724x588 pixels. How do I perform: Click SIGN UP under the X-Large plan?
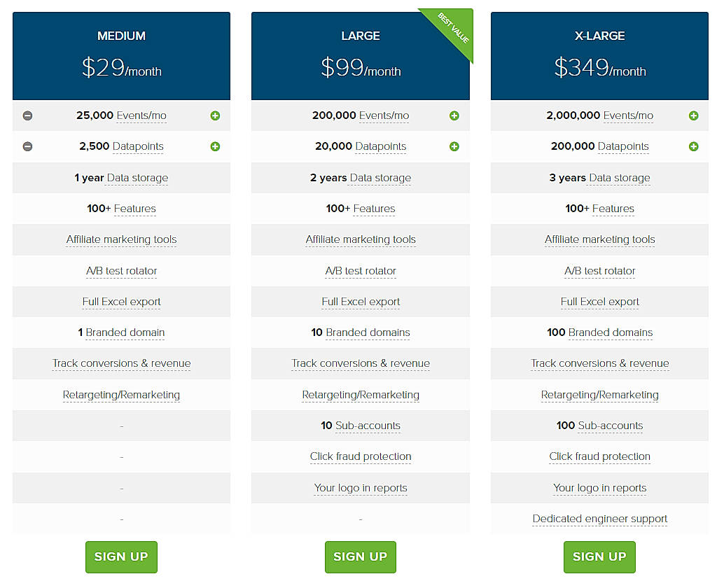point(599,556)
